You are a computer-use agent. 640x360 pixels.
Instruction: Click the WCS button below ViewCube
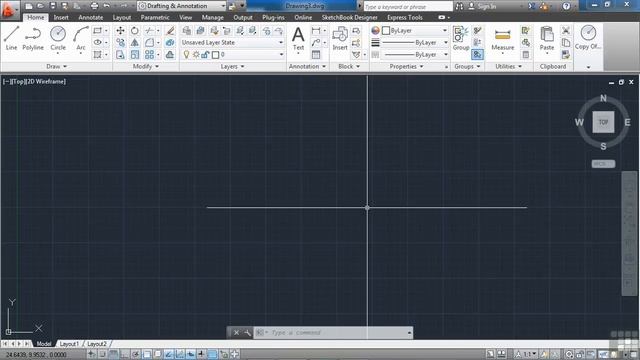[603, 164]
